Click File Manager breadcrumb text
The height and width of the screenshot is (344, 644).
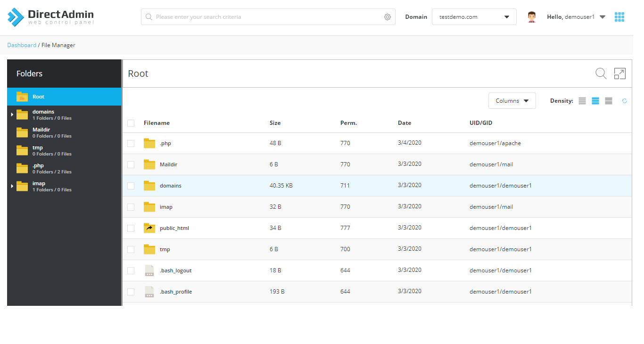click(x=58, y=45)
